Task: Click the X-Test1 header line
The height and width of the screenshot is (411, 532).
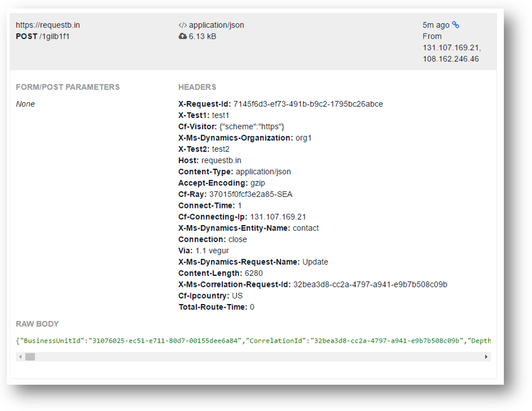Action: click(x=204, y=115)
